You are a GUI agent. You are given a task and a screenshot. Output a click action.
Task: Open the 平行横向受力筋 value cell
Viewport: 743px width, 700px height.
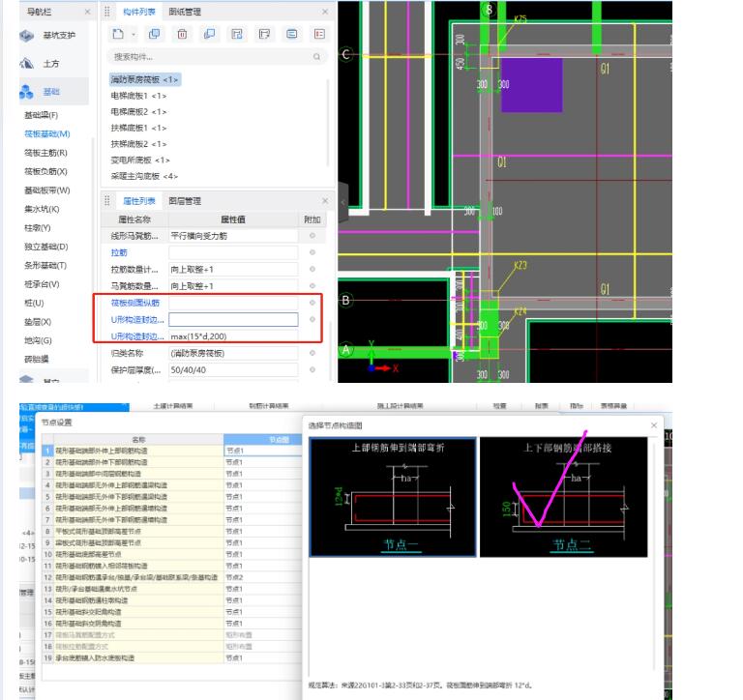(233, 236)
